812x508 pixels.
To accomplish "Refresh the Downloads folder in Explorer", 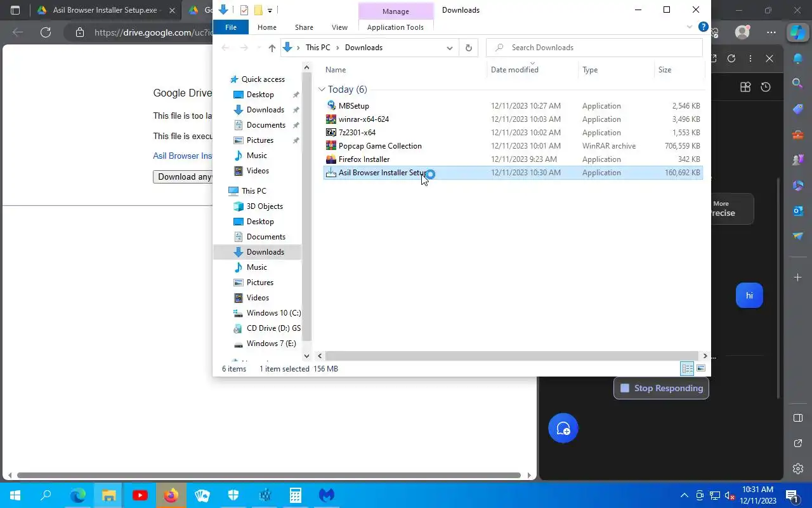I will pyautogui.click(x=469, y=48).
